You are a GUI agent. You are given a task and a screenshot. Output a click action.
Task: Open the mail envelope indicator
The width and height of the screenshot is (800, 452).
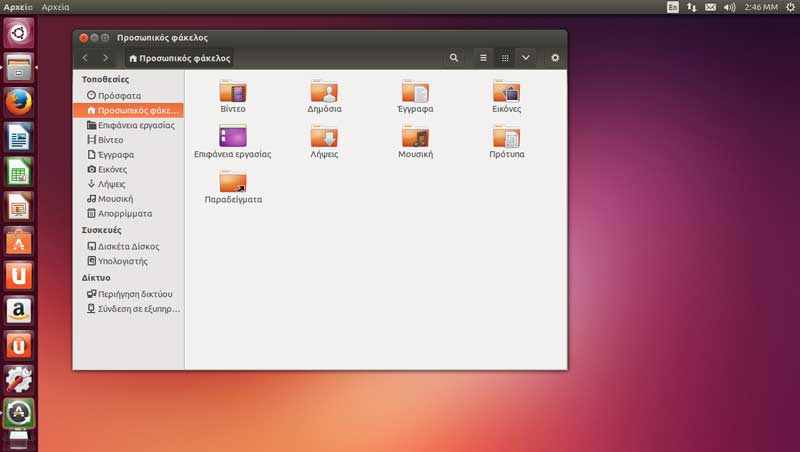coord(710,7)
